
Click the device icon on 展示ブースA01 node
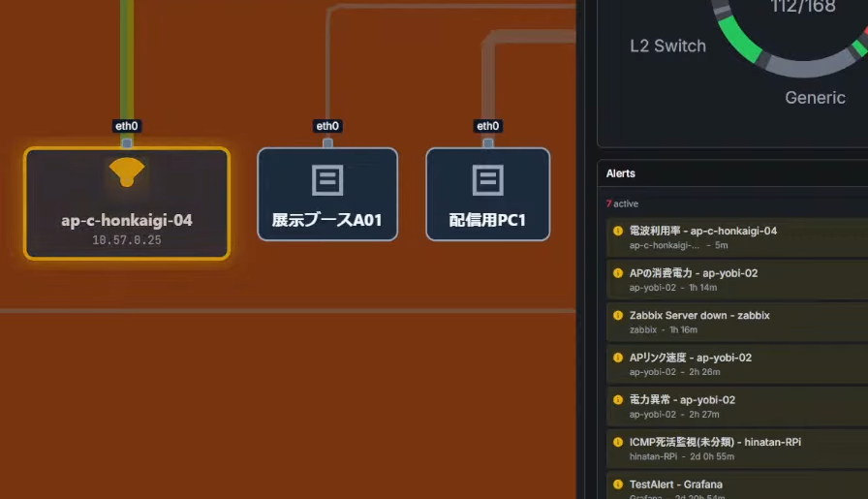(x=327, y=179)
